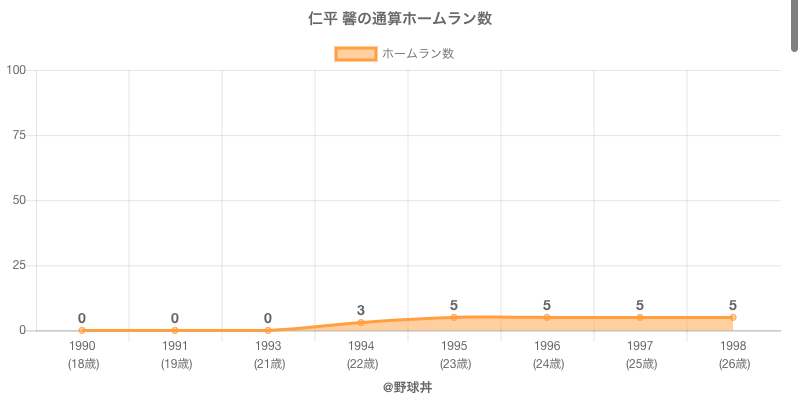This screenshot has width=800, height=400.
Task: Click the value label 3 above 1994
Action: tap(361, 310)
